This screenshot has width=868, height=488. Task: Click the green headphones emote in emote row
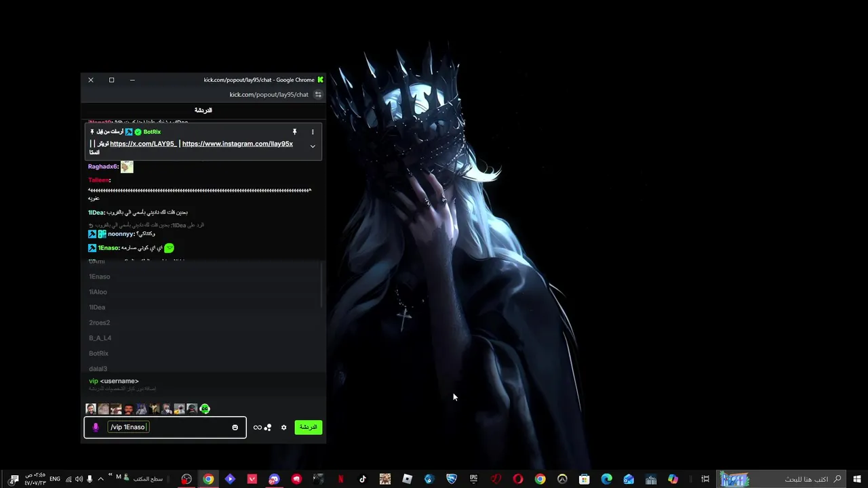coord(205,409)
